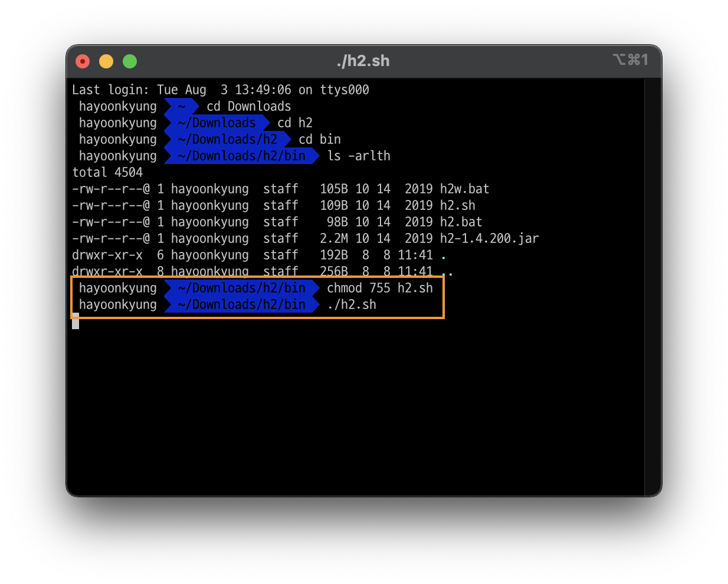This screenshot has height=584, width=728.
Task: Click the ls -arlth command text
Action: (x=360, y=156)
